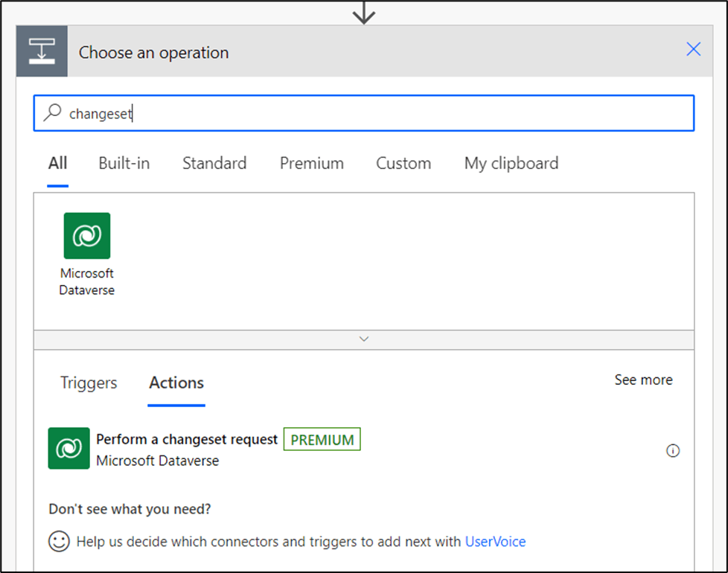728x573 pixels.
Task: Select the Actions tab
Action: [x=176, y=383]
